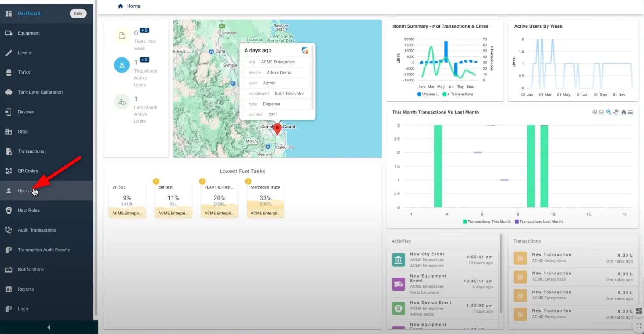Reset chart zoom with house icon
This screenshot has height=334, width=644.
click(x=623, y=113)
